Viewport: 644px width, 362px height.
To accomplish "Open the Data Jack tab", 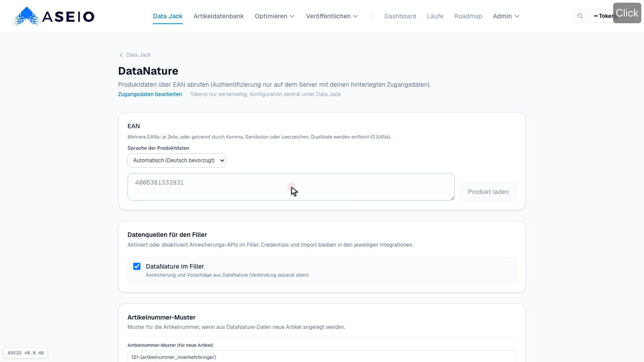I will point(168,16).
